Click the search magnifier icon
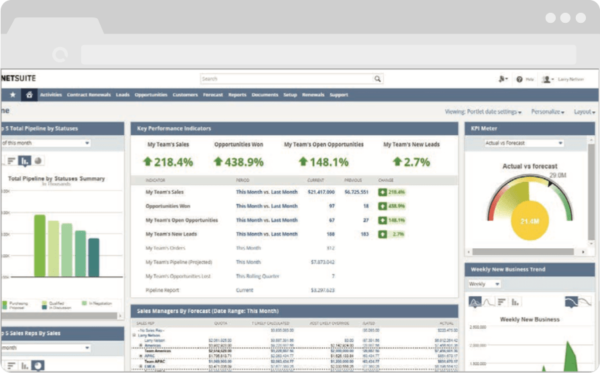This screenshot has height=373, width=600. (377, 79)
